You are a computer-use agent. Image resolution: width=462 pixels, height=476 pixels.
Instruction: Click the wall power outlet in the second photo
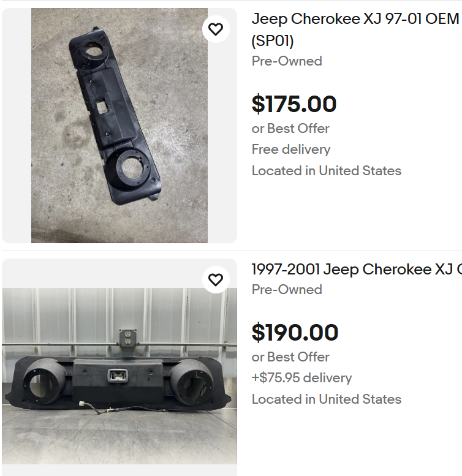(x=126, y=338)
